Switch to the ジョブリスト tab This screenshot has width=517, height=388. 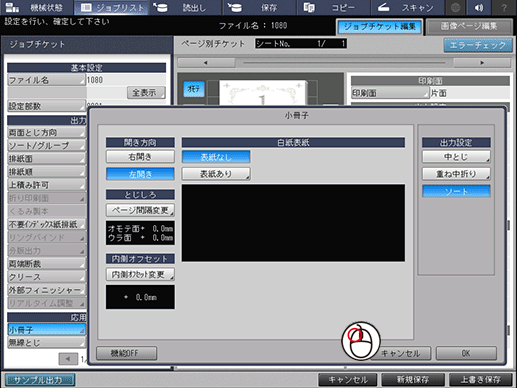[x=112, y=7]
